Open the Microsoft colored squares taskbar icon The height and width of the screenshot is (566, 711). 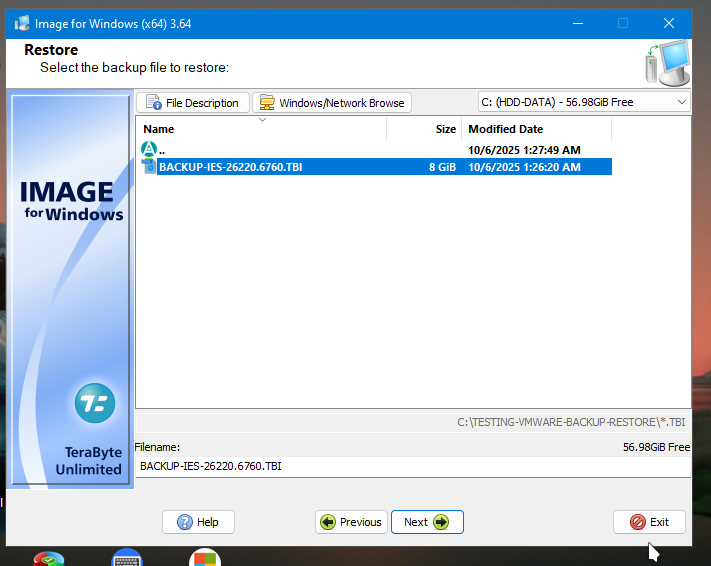click(x=205, y=557)
